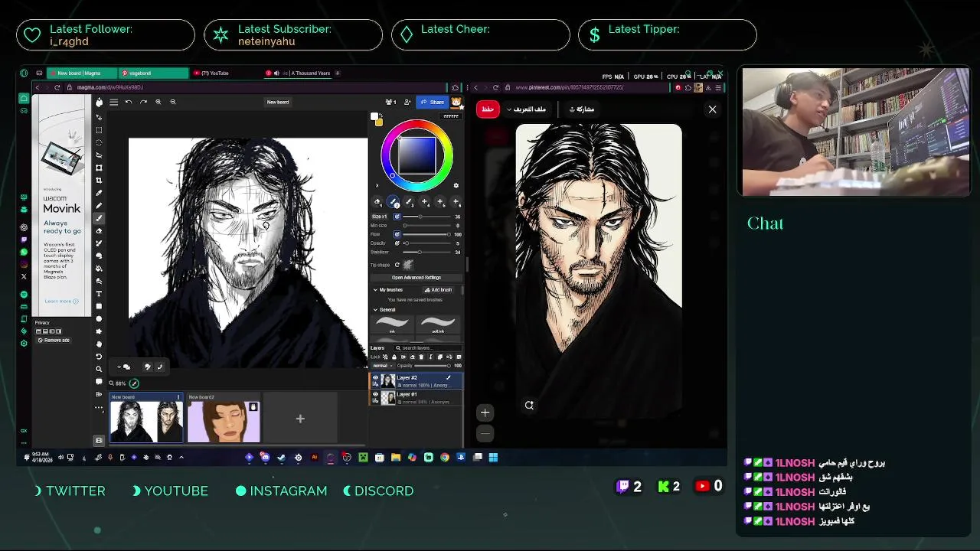Switch to New board | Magma tab
Screen dimensions: 980x551
80,73
